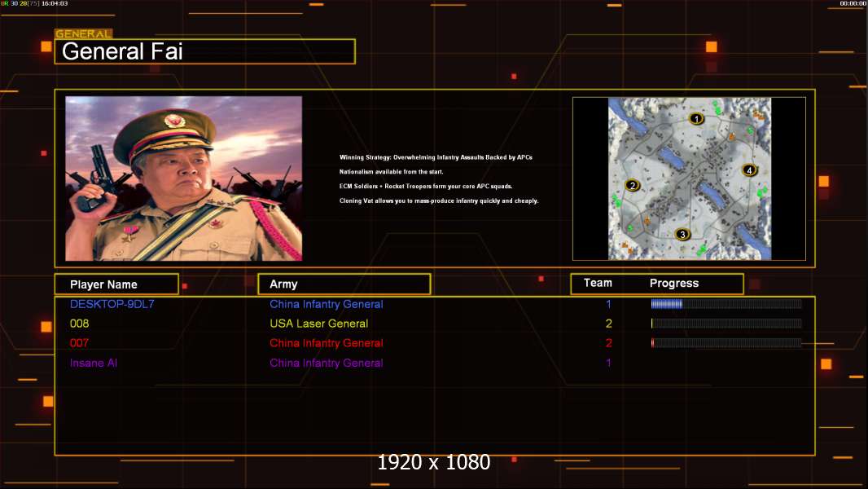
Task: Click ECM Soldiers + Rocket Troopers line
Action: tap(426, 186)
